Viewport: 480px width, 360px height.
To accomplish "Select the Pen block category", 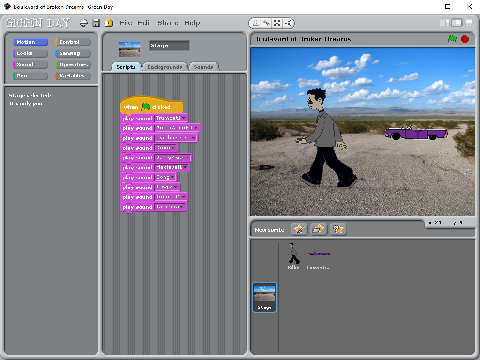I will (30, 76).
